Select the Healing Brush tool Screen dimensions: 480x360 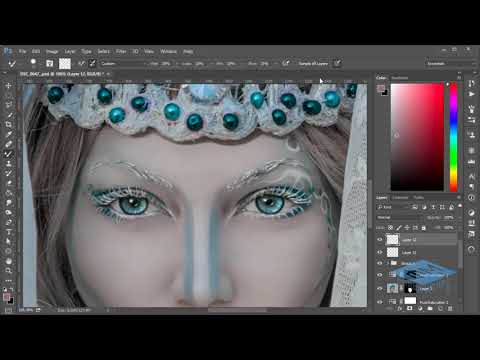[9, 144]
